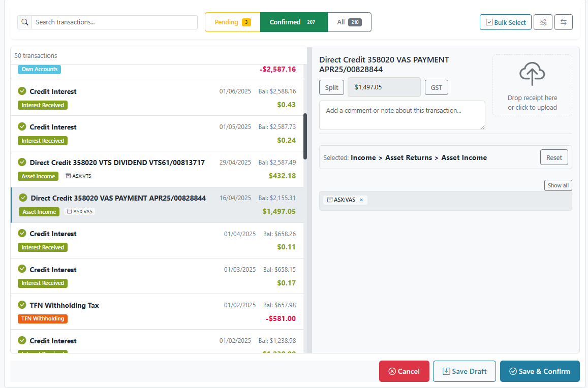
Task: Switch to the All transactions tab
Action: click(349, 22)
